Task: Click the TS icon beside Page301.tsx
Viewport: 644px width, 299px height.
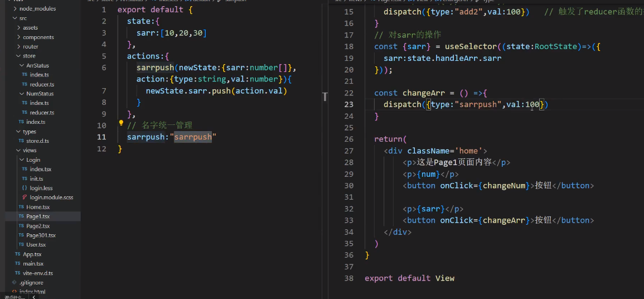Action: pyautogui.click(x=22, y=235)
